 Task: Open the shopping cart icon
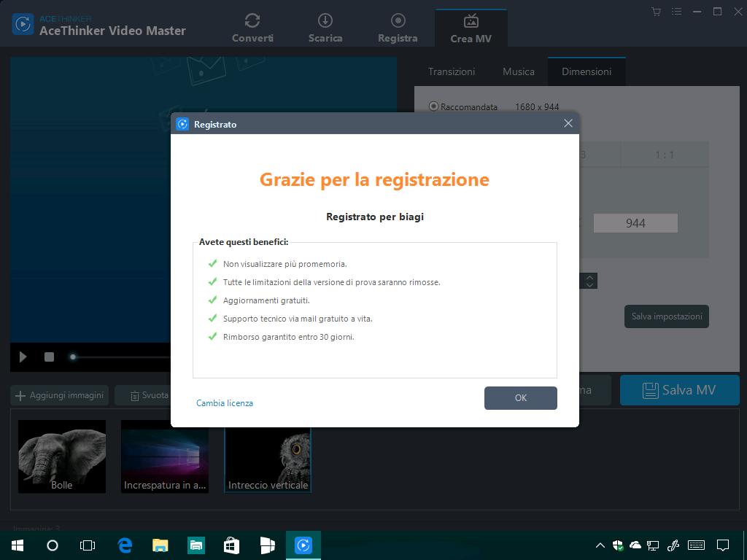pyautogui.click(x=657, y=12)
